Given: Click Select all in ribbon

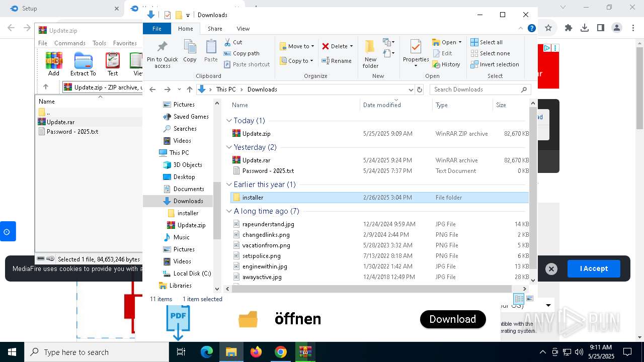Looking at the screenshot, I should pos(487,42).
